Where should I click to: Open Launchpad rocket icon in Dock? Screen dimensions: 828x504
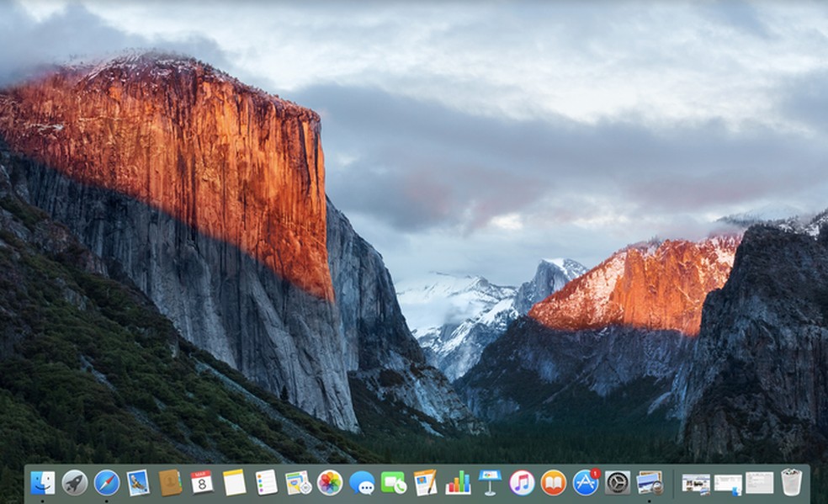[x=74, y=482]
